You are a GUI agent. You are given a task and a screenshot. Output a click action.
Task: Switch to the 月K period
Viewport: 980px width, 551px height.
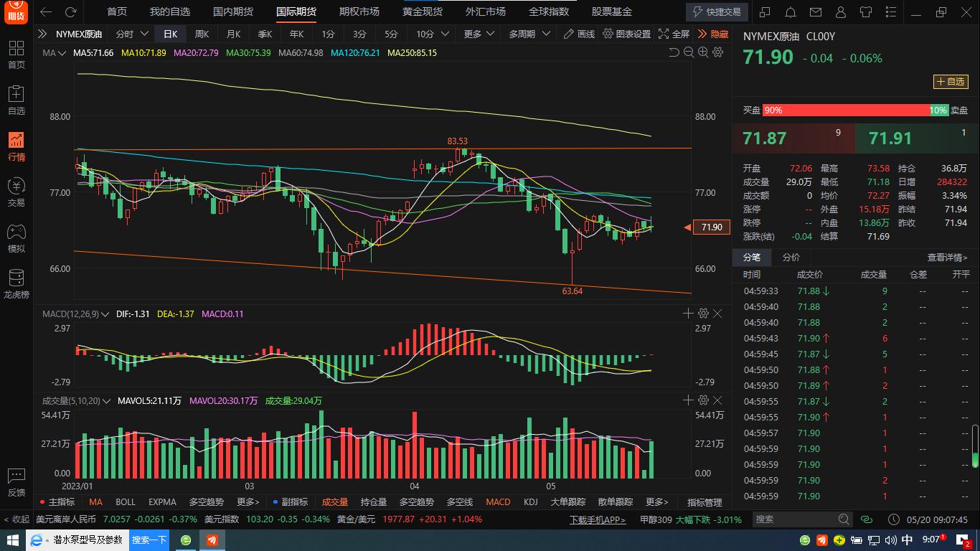233,34
